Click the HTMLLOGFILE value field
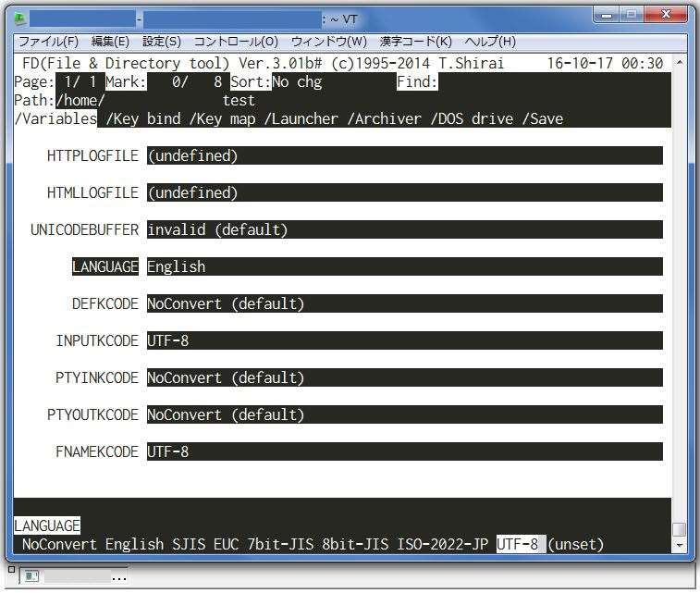The width and height of the screenshot is (700, 593). point(404,193)
